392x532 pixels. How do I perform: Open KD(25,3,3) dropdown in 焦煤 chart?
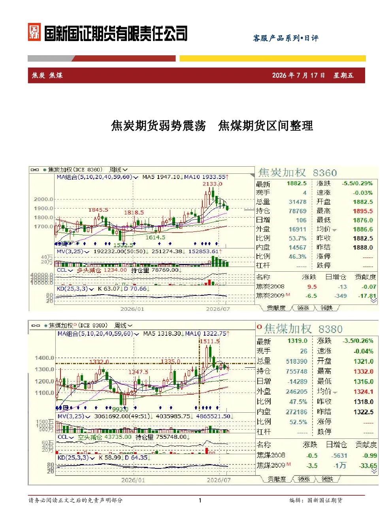pyautogui.click(x=92, y=458)
